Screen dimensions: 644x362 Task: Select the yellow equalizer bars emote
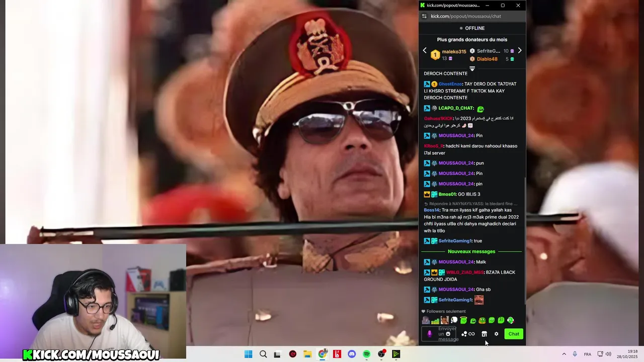pos(435,320)
